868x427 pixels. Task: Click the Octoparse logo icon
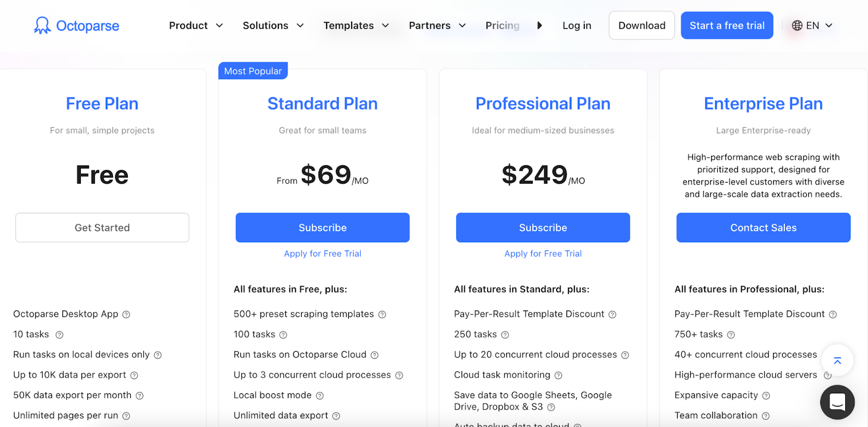(x=42, y=25)
